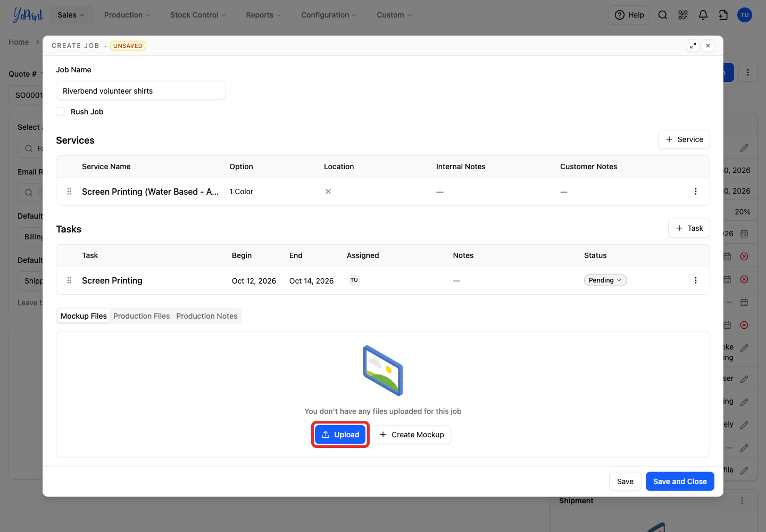Expand the Create Job dialog to fullscreen
Screen dimensions: 766x532
693,46
